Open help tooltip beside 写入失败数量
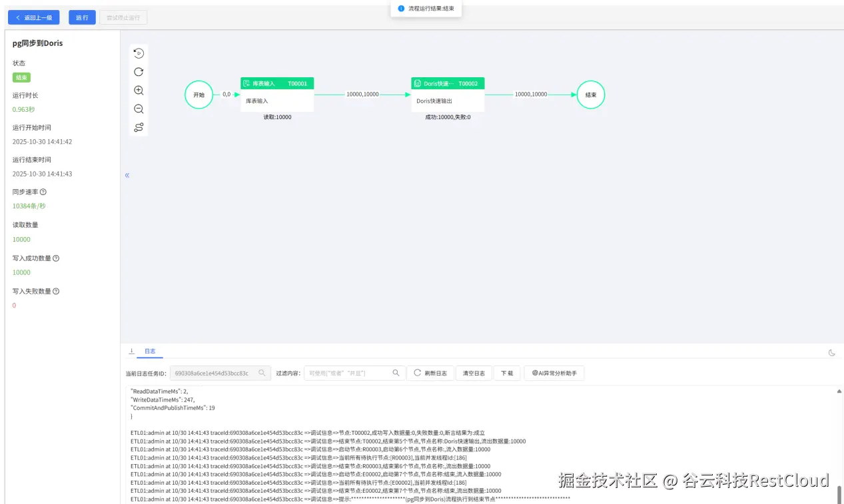 click(x=56, y=291)
